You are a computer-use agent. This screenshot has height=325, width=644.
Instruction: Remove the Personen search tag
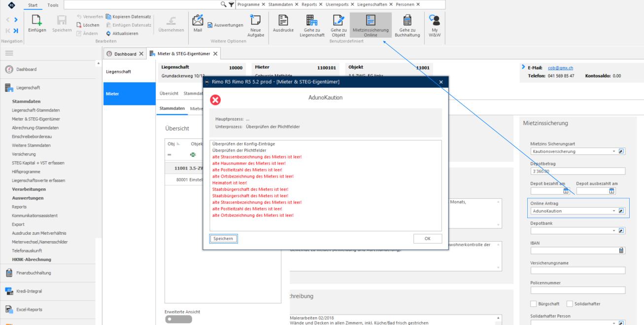pos(418,4)
